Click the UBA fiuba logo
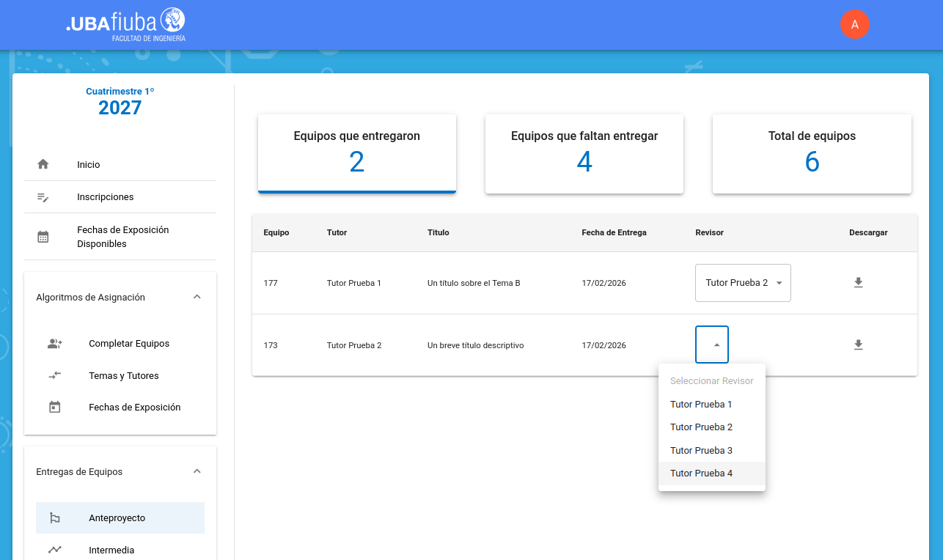The width and height of the screenshot is (943, 560). pyautogui.click(x=125, y=24)
